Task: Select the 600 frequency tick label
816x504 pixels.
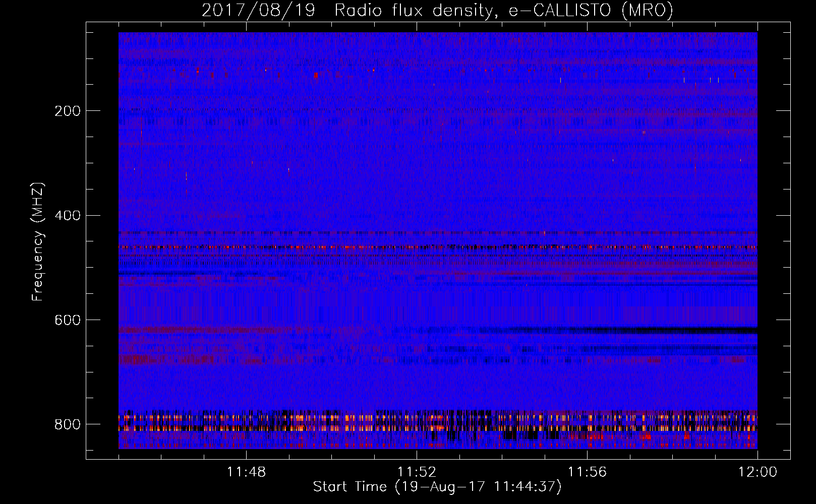Action: coord(68,321)
